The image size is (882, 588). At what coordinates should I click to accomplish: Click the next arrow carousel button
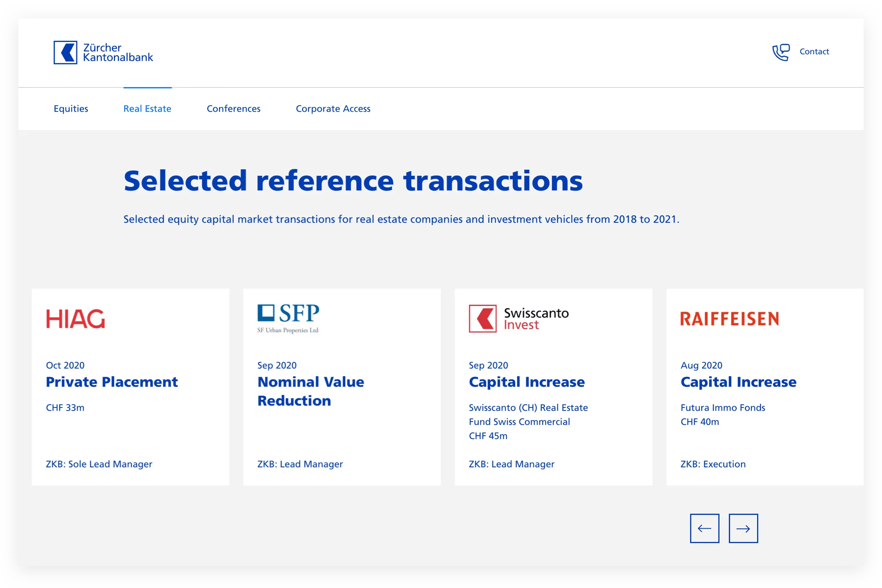[x=743, y=528]
